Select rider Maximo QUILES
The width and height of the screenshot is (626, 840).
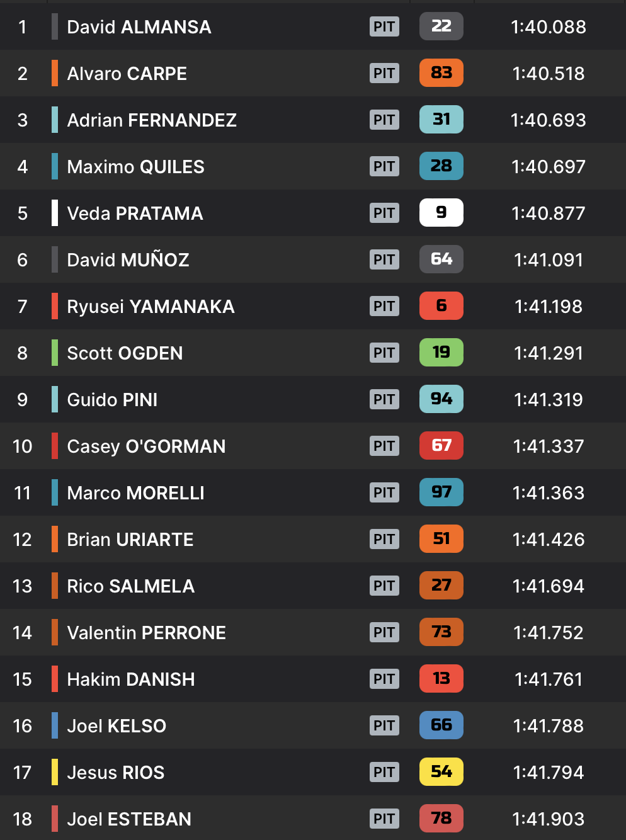tap(135, 167)
